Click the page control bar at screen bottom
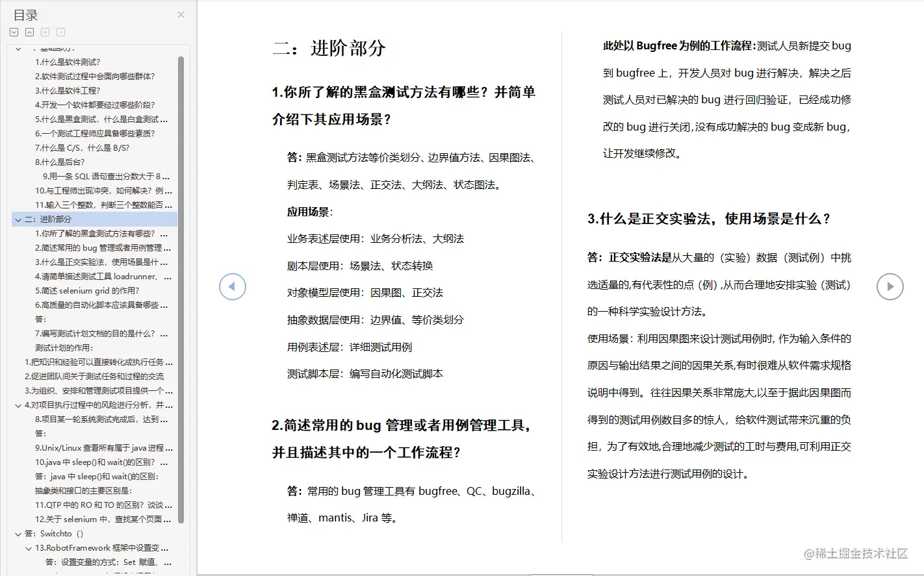This screenshot has width=924, height=576. [561, 573]
